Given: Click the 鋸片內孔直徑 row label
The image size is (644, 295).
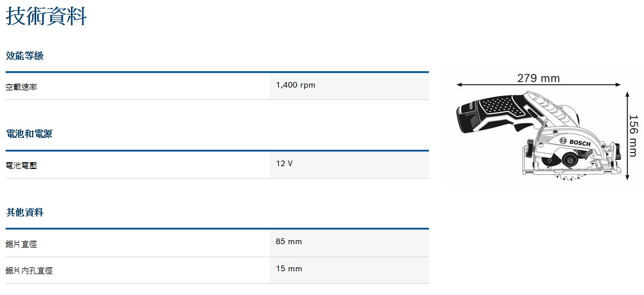Looking at the screenshot, I should click(x=29, y=271).
